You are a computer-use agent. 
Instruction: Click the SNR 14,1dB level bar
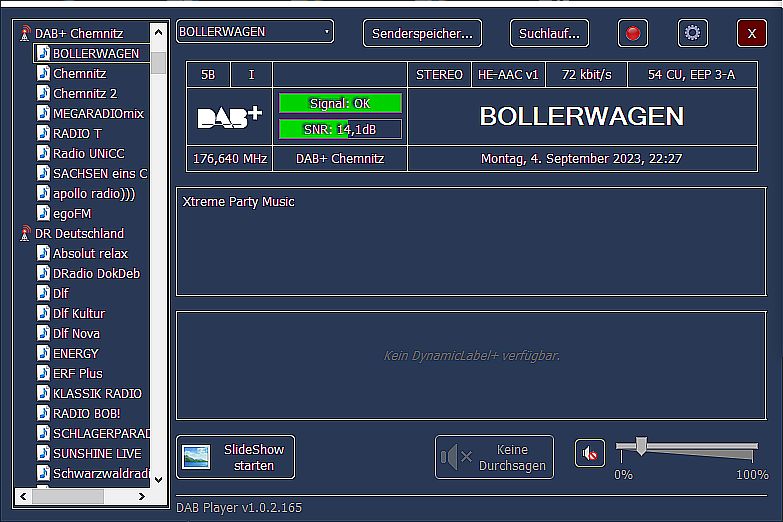(x=340, y=129)
